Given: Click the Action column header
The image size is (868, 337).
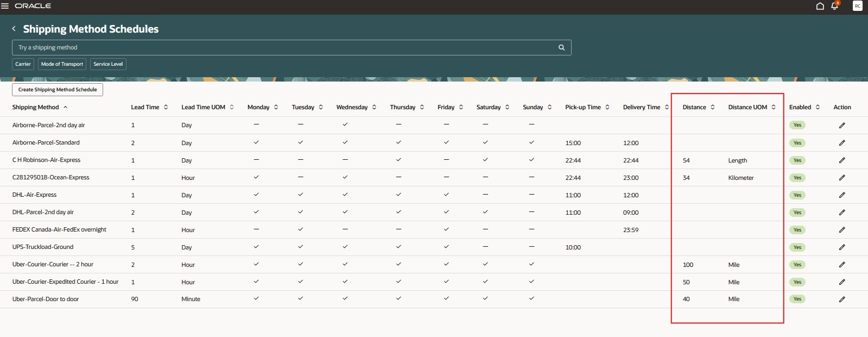Looking at the screenshot, I should pos(842,107).
